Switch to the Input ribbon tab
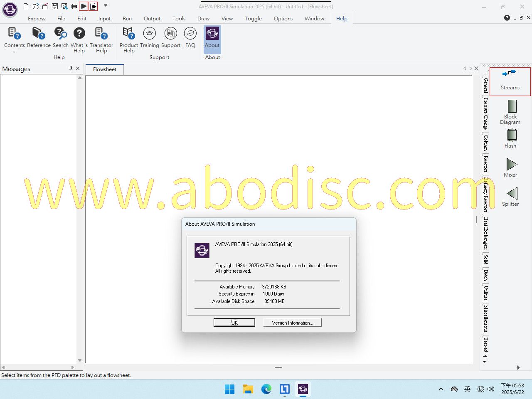532x399 pixels. click(104, 18)
